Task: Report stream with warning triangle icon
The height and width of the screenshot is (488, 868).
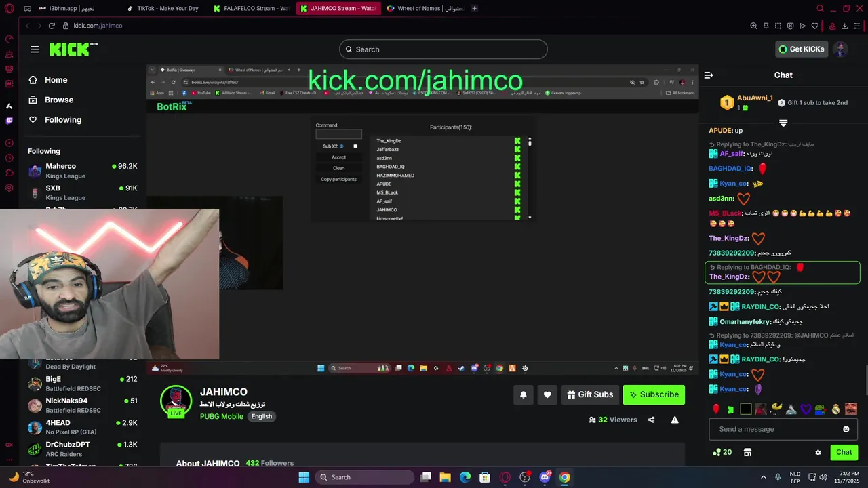Action: [675, 420]
